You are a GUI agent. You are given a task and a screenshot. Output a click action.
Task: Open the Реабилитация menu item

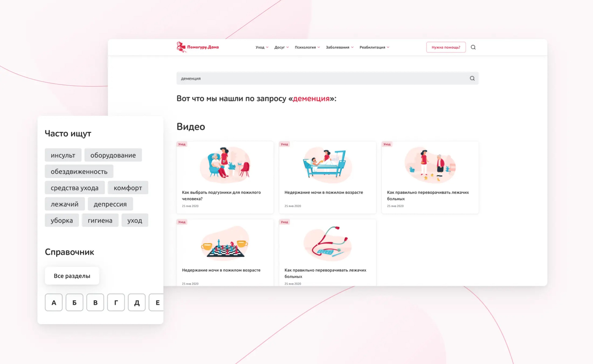pos(372,47)
